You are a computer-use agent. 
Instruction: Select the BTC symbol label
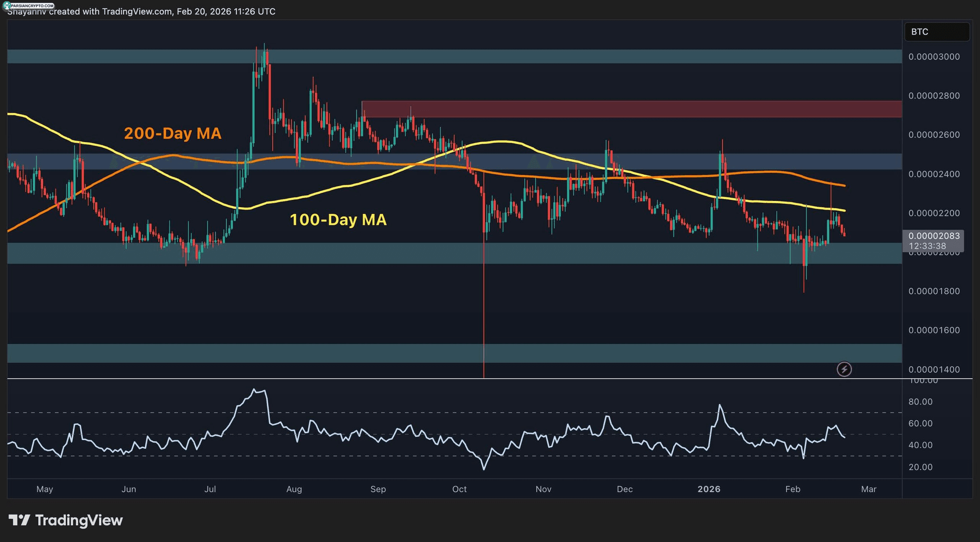point(937,32)
